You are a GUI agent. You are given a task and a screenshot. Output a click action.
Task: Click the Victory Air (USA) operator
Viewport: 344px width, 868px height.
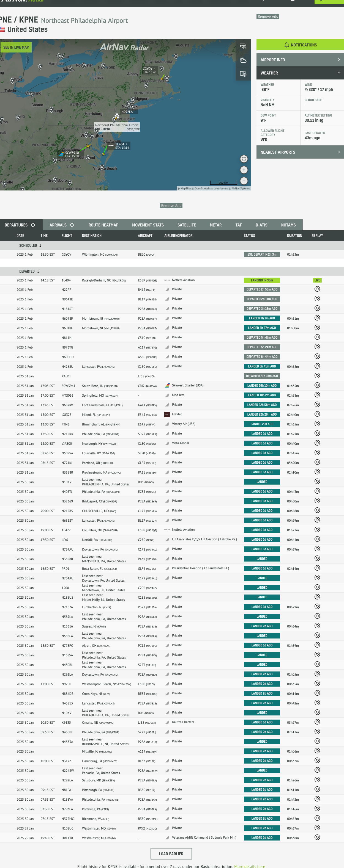coord(184,424)
